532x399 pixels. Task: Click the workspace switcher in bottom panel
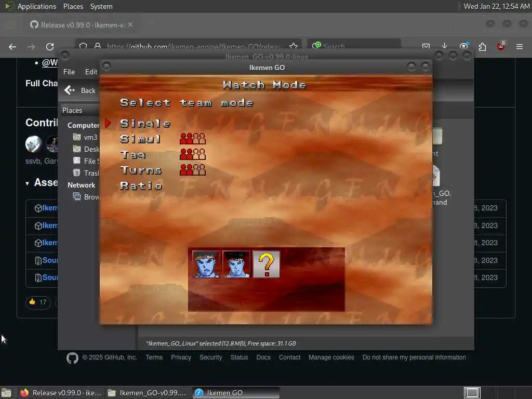pos(472,393)
